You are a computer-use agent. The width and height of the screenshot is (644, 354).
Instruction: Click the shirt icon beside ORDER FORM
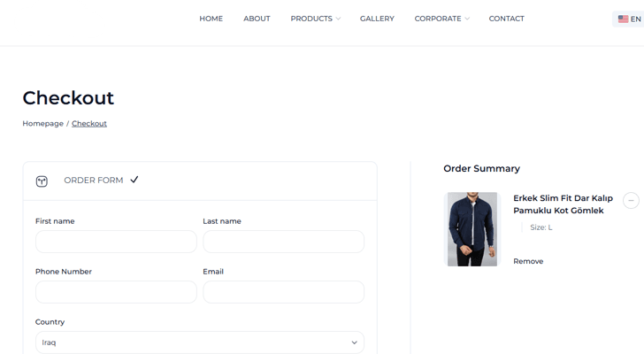point(42,181)
